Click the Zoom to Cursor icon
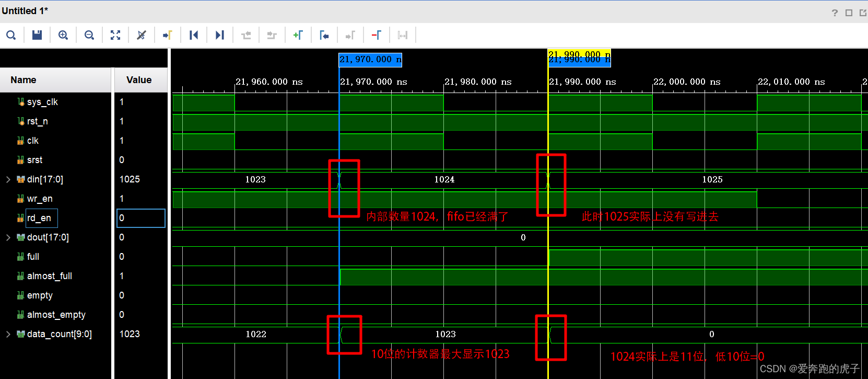 142,35
